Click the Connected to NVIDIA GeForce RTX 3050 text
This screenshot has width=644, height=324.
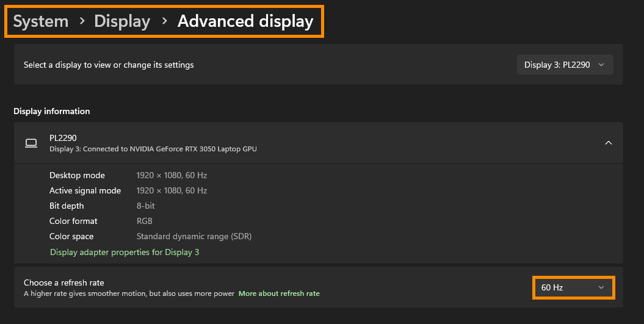click(153, 149)
